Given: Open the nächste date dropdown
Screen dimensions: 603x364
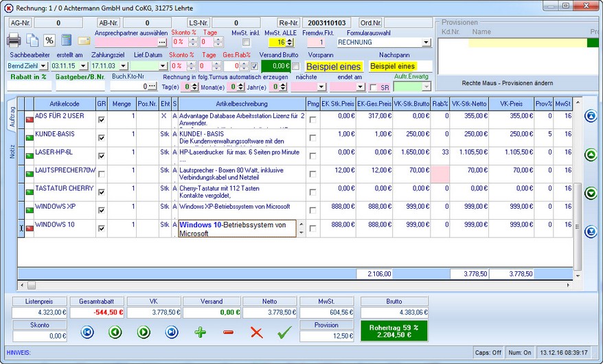Looking at the screenshot, I should 321,87.
